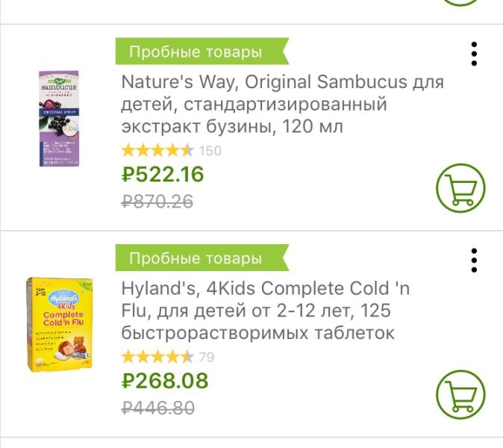Add Hyland's 4Kids Cold 'n Flu to cart
This screenshot has width=503, height=448.
coord(460,394)
